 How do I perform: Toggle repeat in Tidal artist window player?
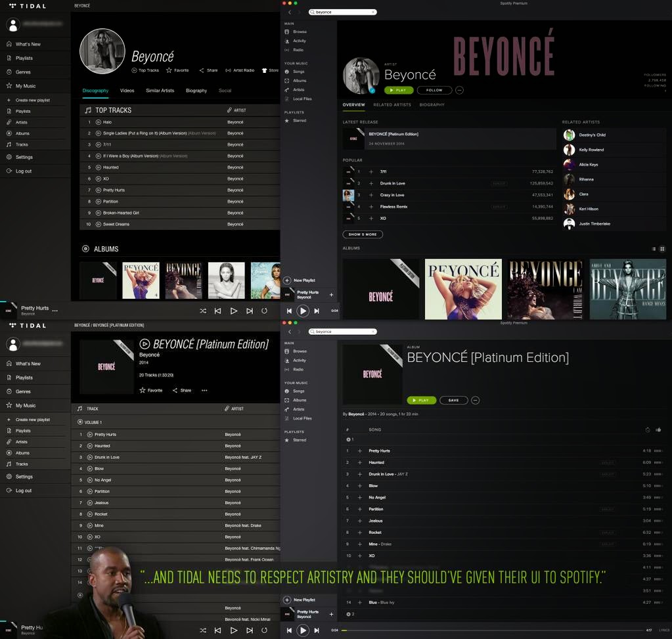265,311
